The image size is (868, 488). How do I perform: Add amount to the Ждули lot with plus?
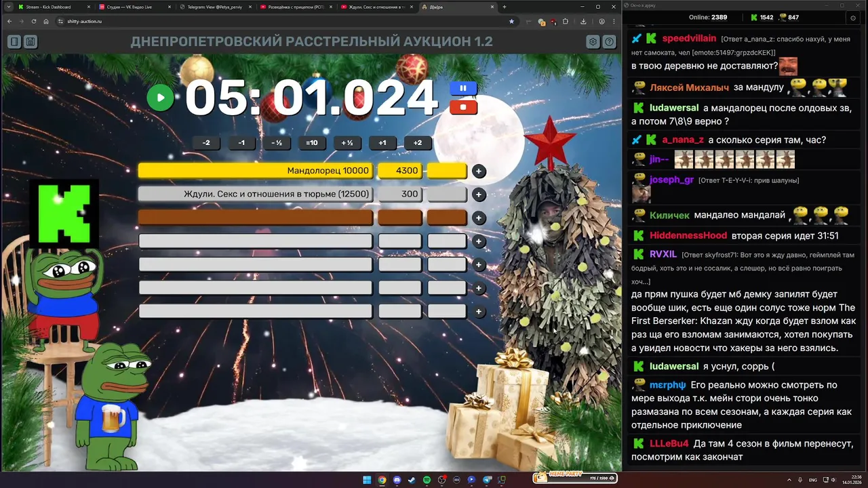[x=479, y=195]
